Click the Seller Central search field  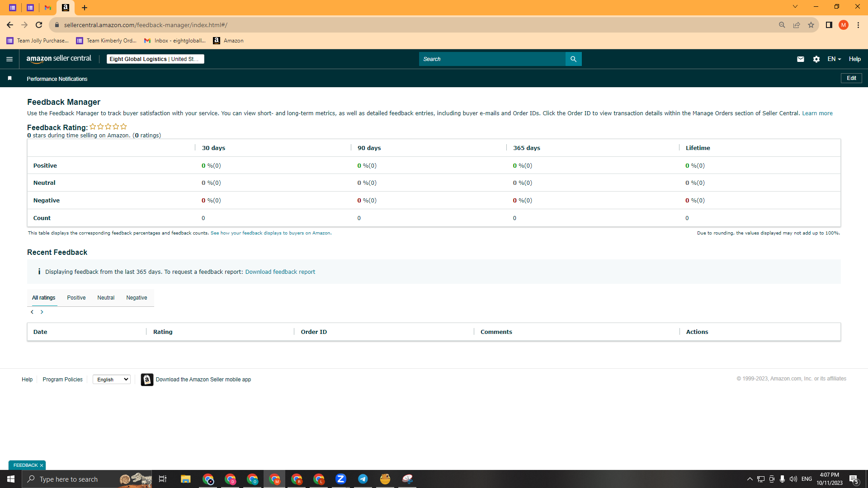coord(492,59)
